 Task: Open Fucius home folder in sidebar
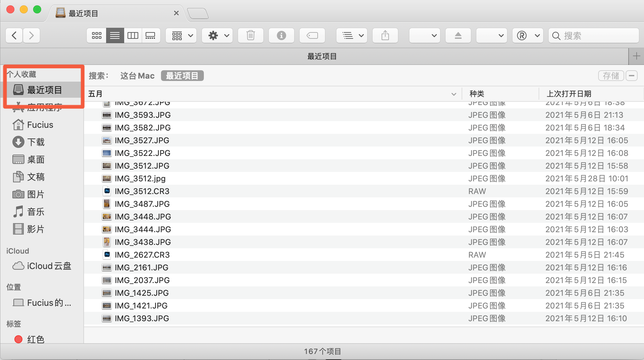pos(42,125)
